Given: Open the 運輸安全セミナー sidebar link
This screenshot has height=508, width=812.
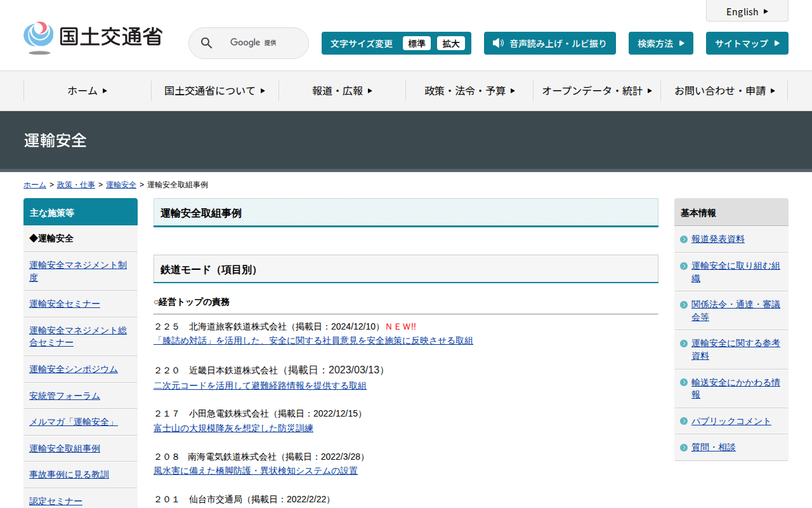Looking at the screenshot, I should pos(65,304).
